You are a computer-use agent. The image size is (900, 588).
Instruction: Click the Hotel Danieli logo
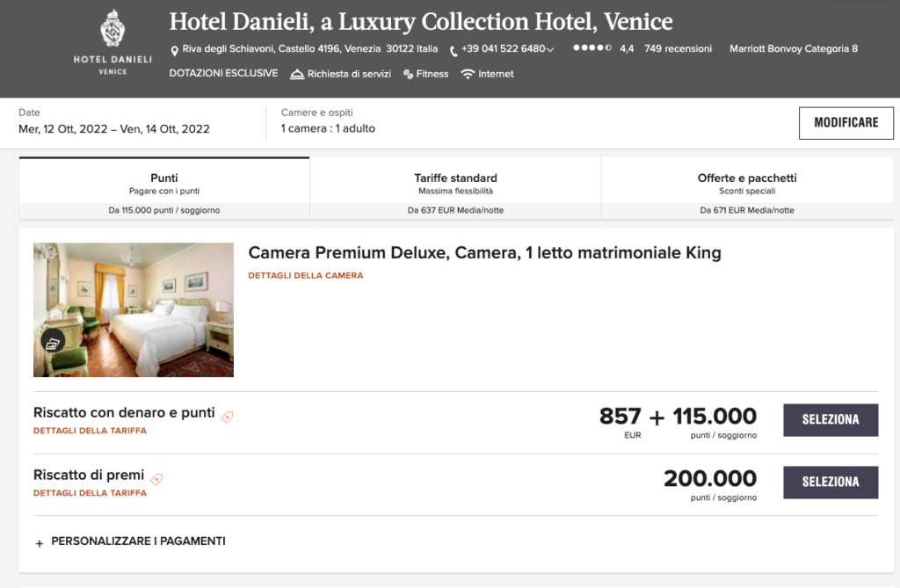[x=112, y=41]
